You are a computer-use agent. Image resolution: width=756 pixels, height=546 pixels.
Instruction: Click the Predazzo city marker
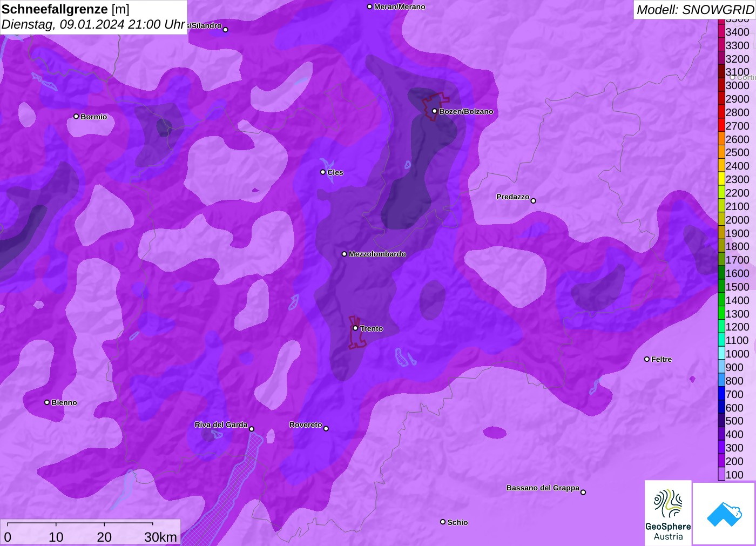[534, 201]
